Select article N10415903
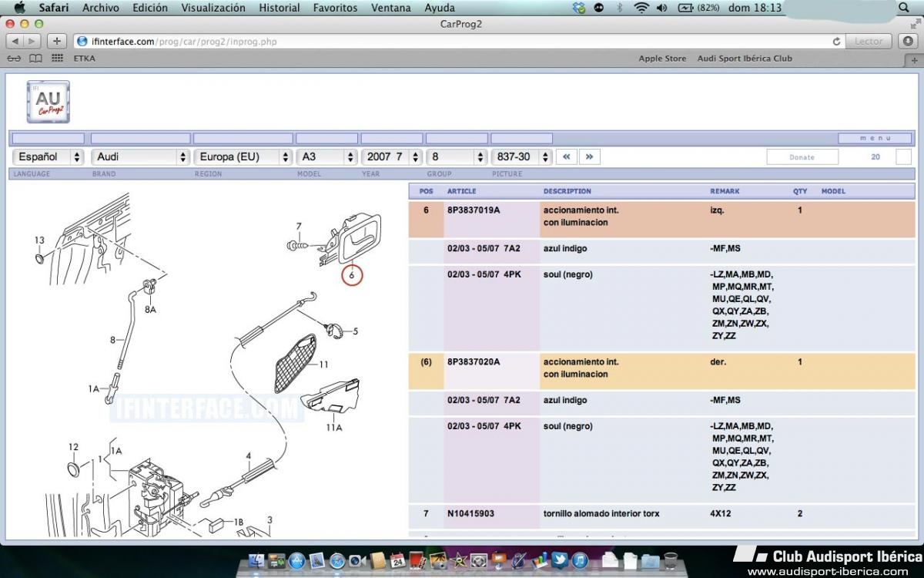Image resolution: width=924 pixels, height=578 pixels. [x=471, y=513]
